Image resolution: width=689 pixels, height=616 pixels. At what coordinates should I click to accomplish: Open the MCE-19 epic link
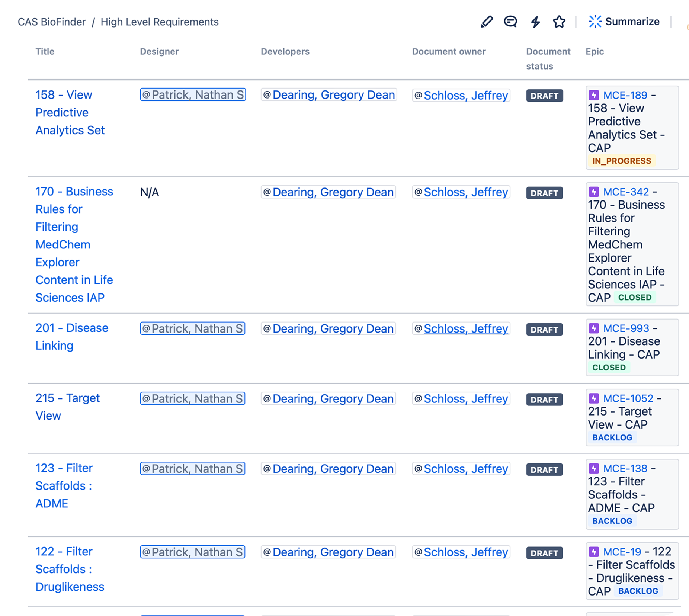[623, 552]
